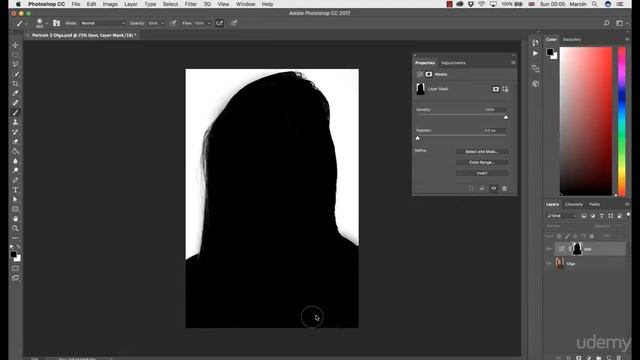Image resolution: width=640 pixels, height=360 pixels.
Task: Select the Type tool
Action: pyautogui.click(x=16, y=190)
